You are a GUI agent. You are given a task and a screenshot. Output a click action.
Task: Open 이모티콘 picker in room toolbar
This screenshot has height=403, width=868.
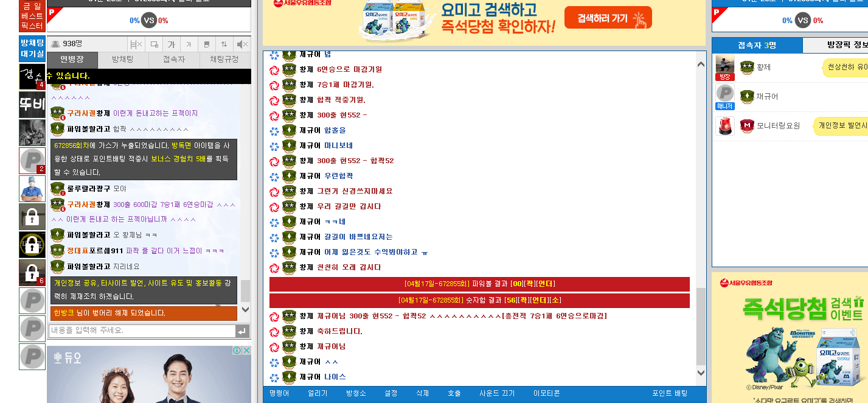pos(546,393)
